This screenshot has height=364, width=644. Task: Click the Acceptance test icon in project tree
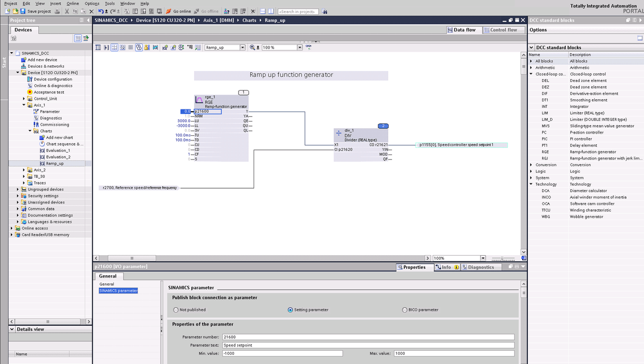pos(30,92)
